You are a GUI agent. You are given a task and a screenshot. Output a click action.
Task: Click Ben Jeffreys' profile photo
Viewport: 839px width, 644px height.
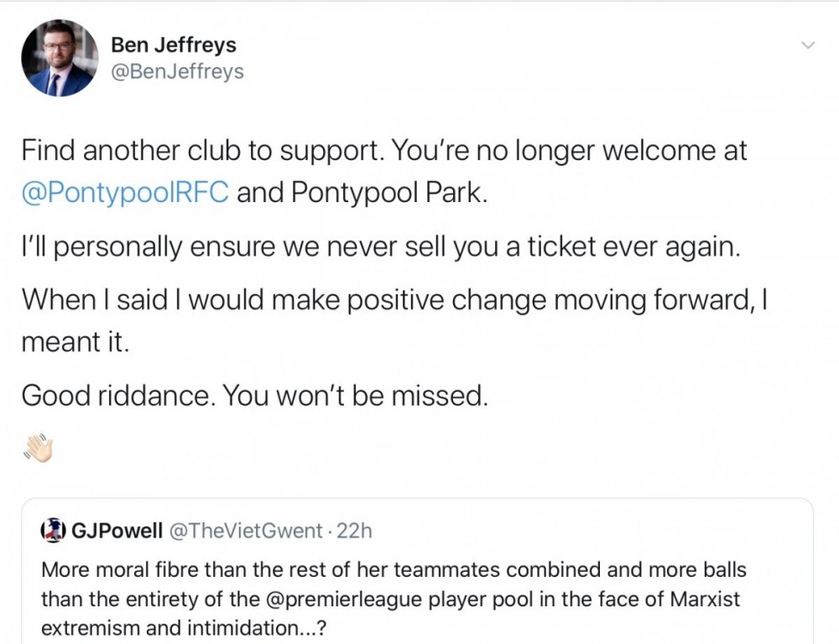click(x=59, y=58)
